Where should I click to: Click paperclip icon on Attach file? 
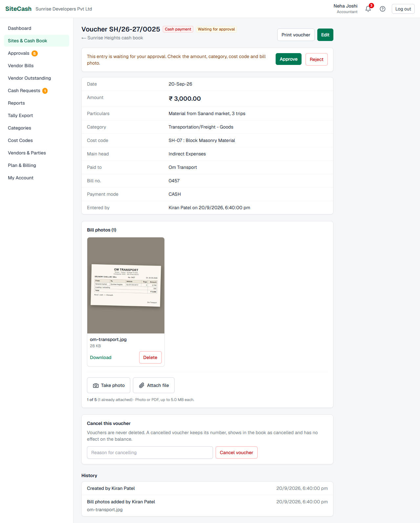point(141,386)
